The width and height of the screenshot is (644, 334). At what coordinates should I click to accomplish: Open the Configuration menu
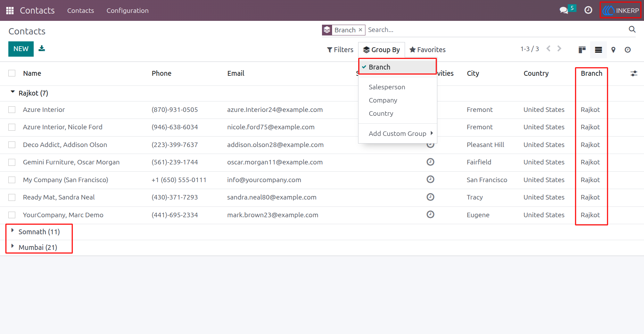pos(127,10)
